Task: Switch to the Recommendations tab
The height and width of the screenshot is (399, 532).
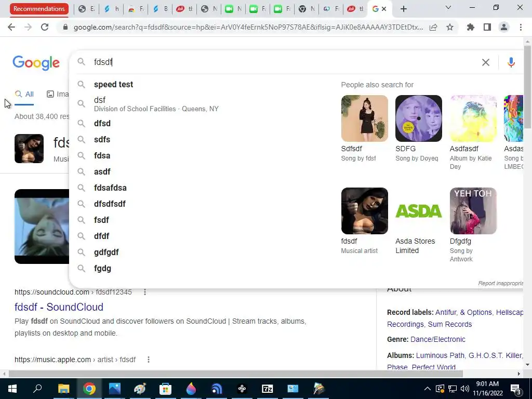Action: coord(39,9)
